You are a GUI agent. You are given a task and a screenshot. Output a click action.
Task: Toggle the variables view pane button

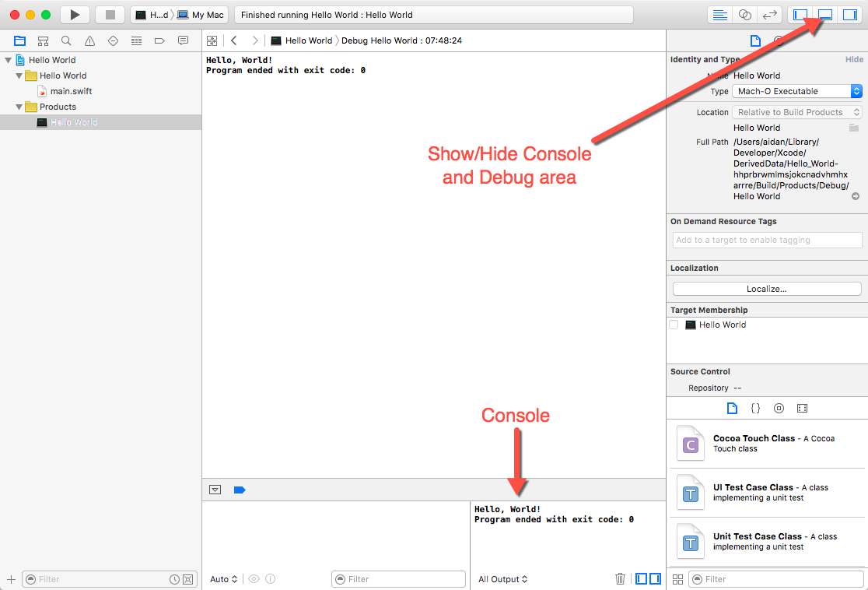[641, 579]
